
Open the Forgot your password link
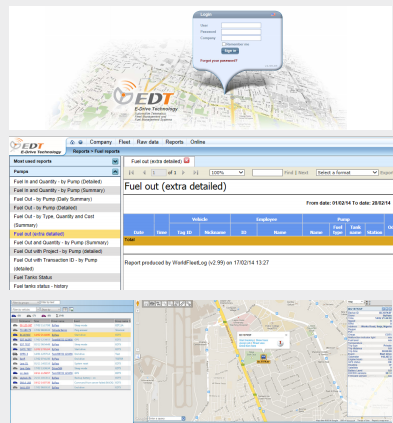[219, 61]
